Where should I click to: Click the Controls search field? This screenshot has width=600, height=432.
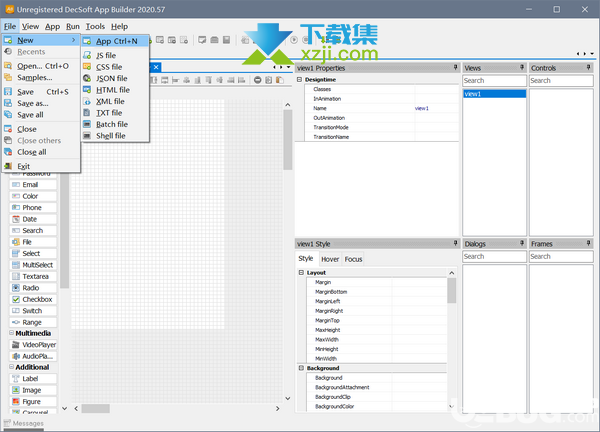[x=561, y=80]
